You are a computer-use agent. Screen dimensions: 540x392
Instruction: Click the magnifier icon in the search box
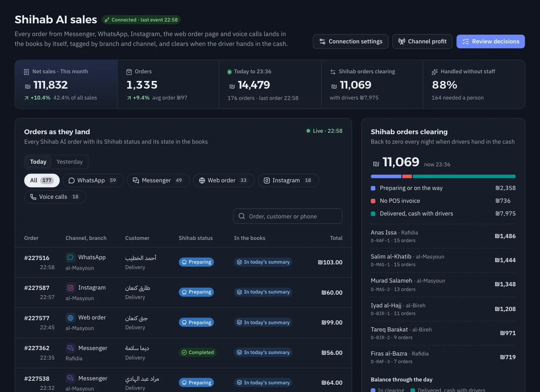242,216
